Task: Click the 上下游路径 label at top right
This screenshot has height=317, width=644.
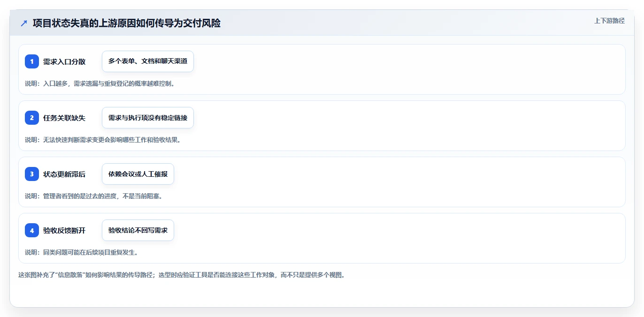Action: (x=609, y=21)
